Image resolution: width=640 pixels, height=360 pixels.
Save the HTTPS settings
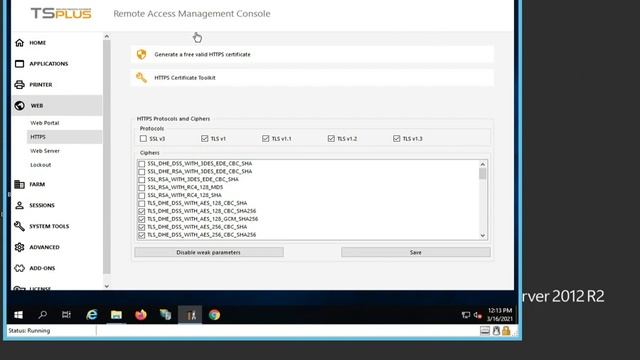coord(416,252)
